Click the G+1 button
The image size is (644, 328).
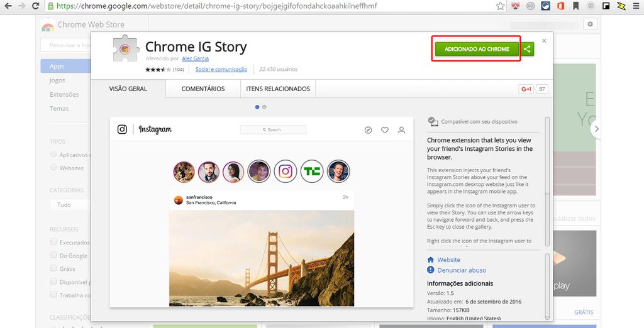(526, 89)
